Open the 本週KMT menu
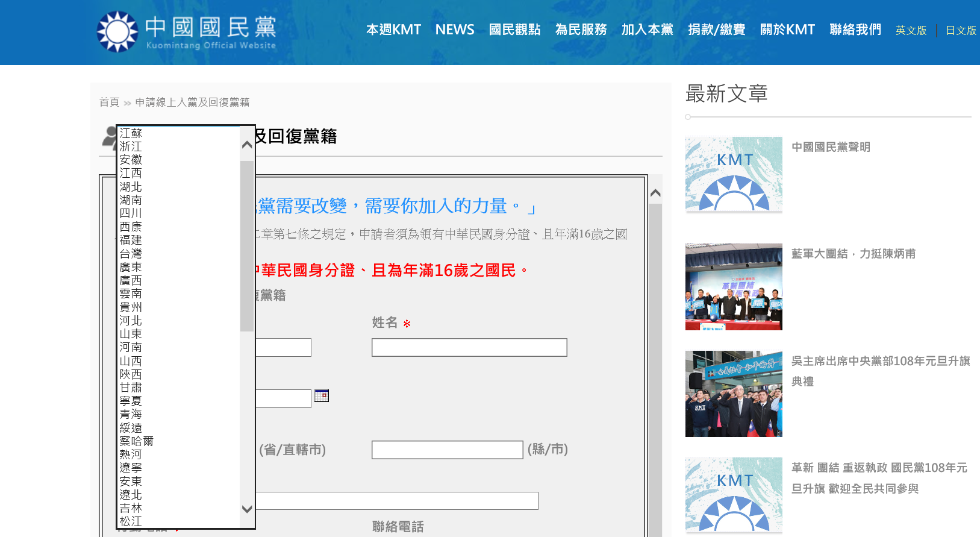 pos(393,30)
